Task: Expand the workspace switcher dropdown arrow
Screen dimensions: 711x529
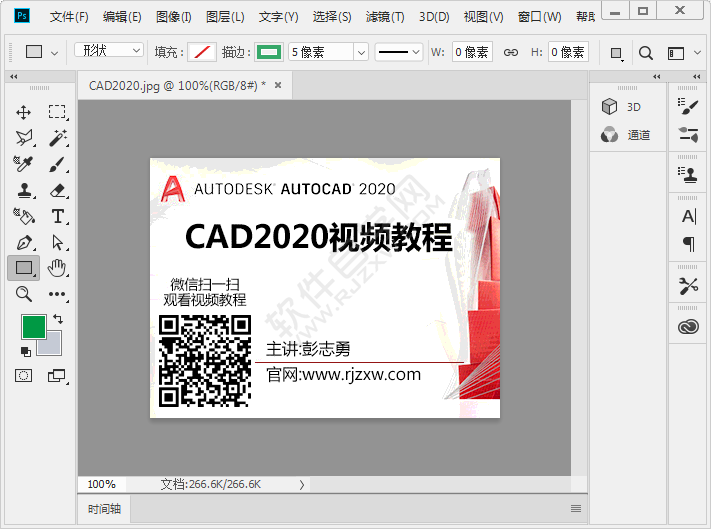Action: point(697,53)
